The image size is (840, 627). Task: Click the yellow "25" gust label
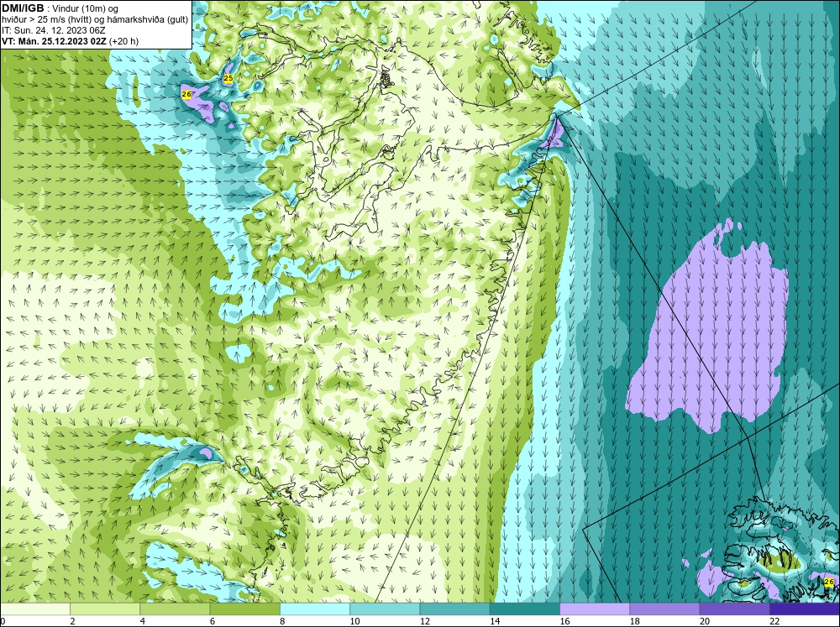point(228,79)
